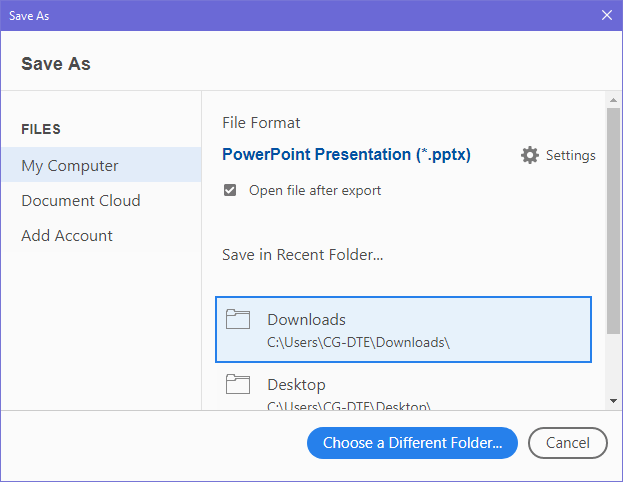
Task: Click scrollbar up arrow
Action: click(613, 100)
